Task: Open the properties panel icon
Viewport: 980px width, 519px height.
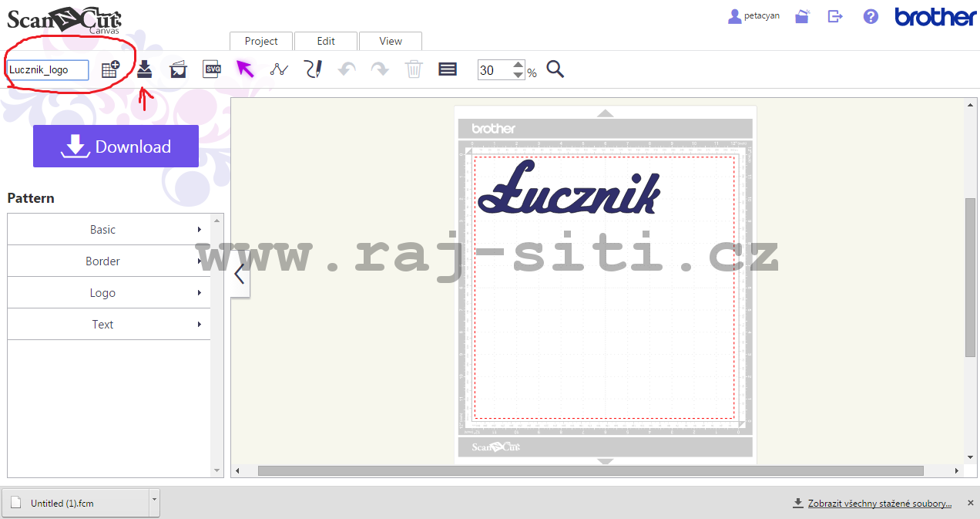Action: tap(447, 69)
